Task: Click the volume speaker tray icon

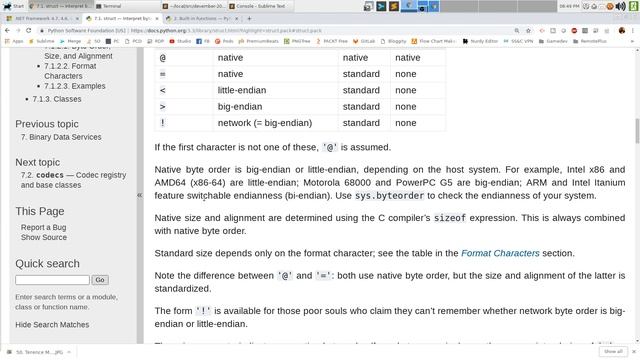Action: tap(620, 6)
